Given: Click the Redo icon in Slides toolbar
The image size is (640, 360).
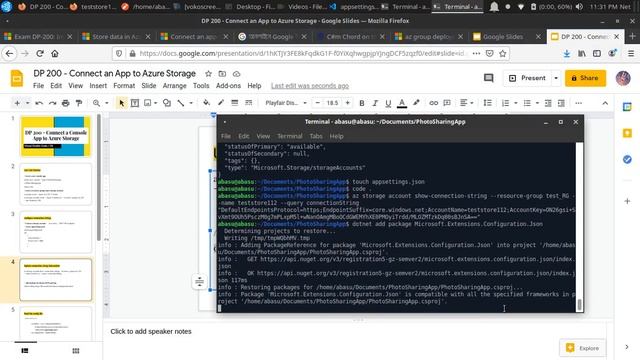Looking at the screenshot, I should [x=52, y=103].
